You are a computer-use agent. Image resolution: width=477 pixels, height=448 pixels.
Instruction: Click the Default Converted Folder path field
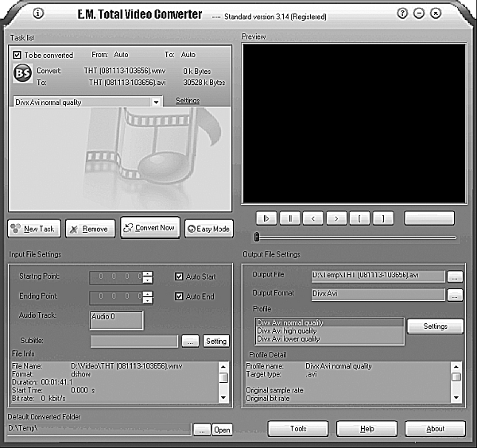point(99,428)
